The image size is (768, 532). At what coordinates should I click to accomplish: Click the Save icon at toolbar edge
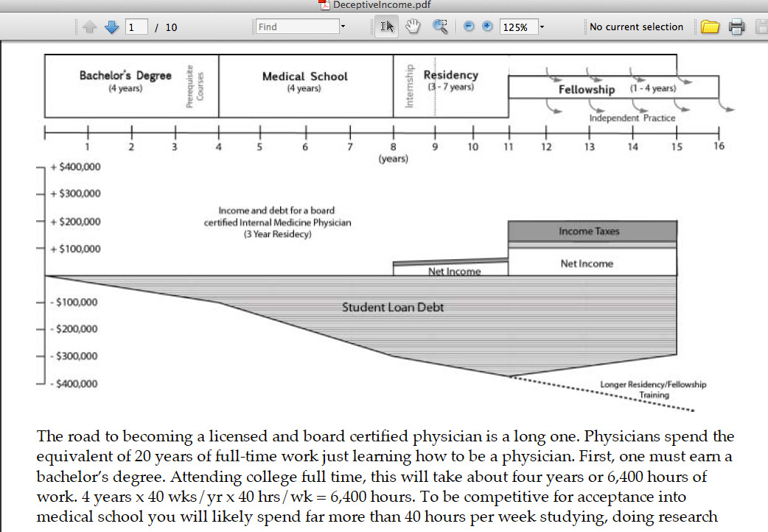tap(762, 27)
